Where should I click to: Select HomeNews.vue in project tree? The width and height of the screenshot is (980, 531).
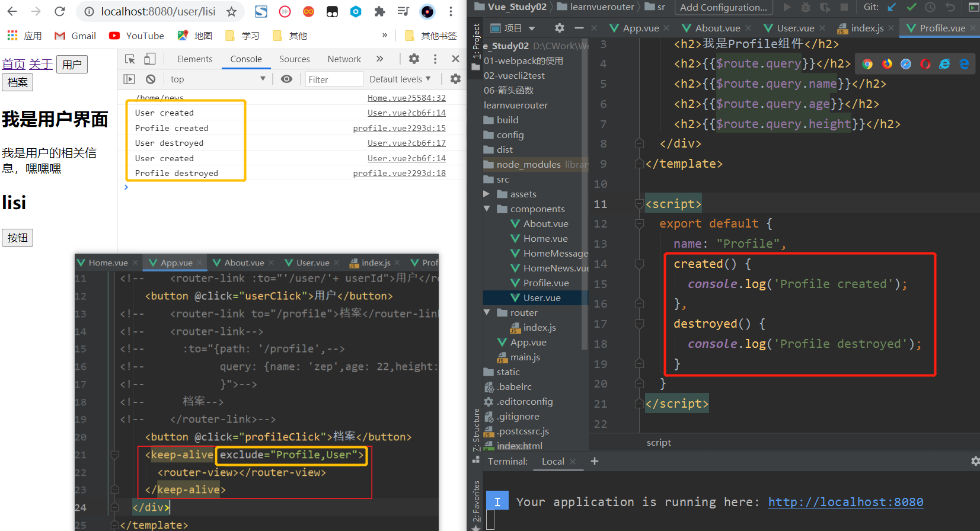(549, 268)
